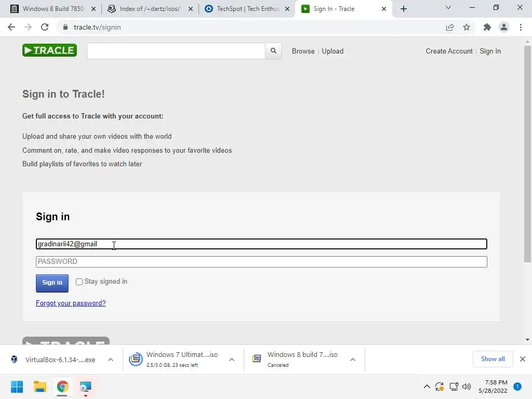
Task: Switch to the Windows 8 Build 7850 tab
Action: pos(54,9)
